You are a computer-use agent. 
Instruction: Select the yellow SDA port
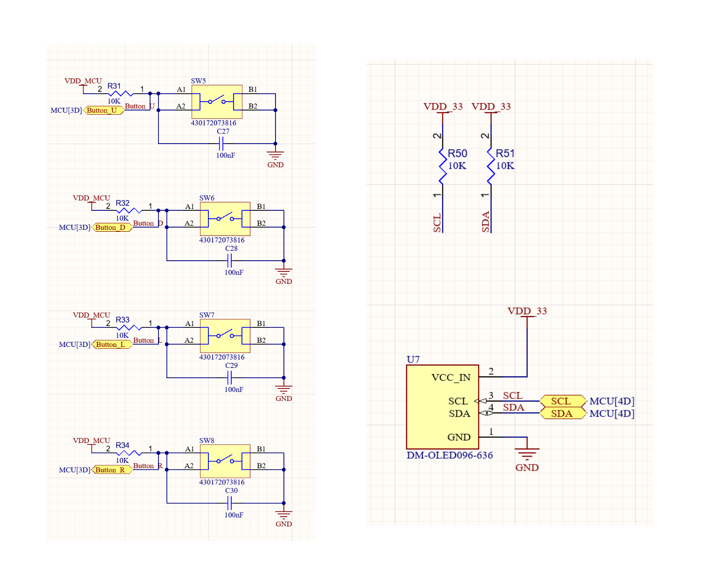coord(562,414)
